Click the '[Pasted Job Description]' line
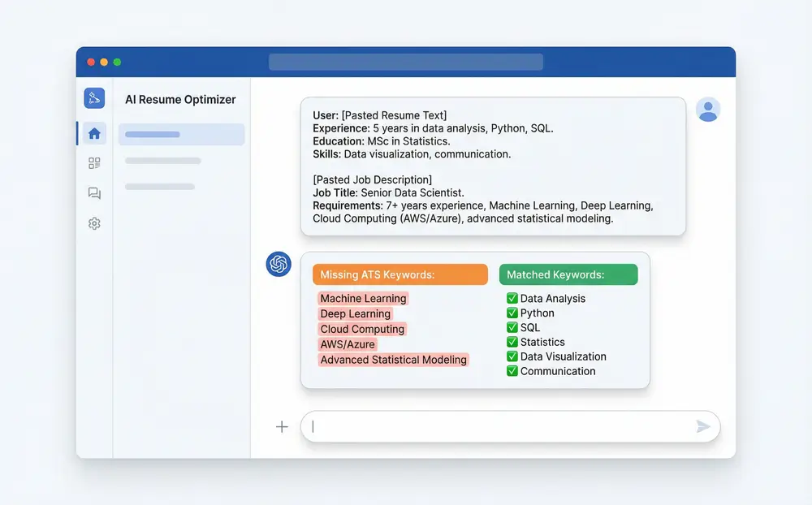Viewport: 812px width, 505px height. click(373, 179)
